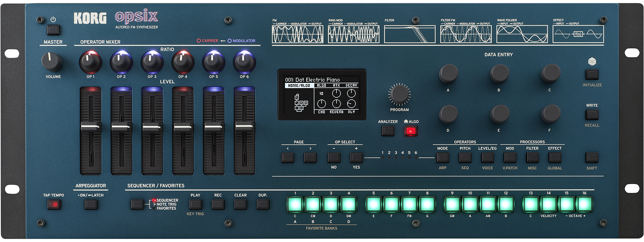Toggle the arpeggiator ON/LATCH button
Screen dimensions: 644x242
(91, 204)
